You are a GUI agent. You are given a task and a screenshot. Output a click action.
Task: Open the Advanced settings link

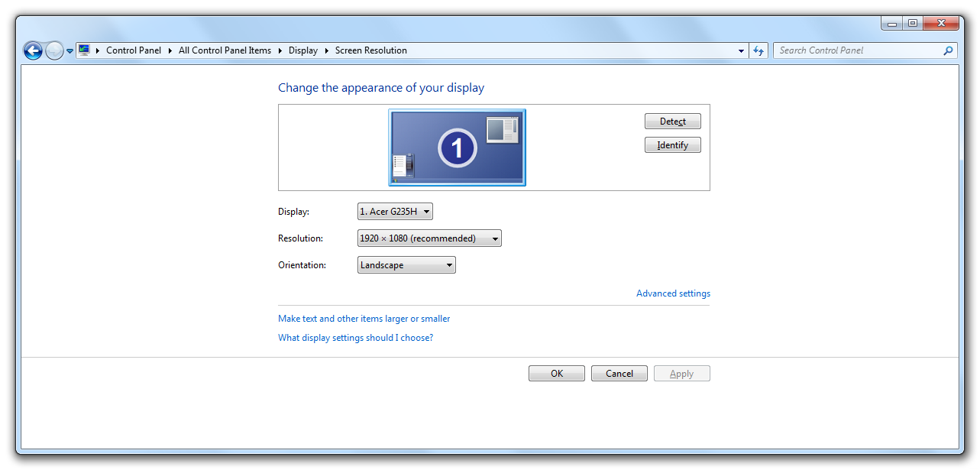click(673, 293)
